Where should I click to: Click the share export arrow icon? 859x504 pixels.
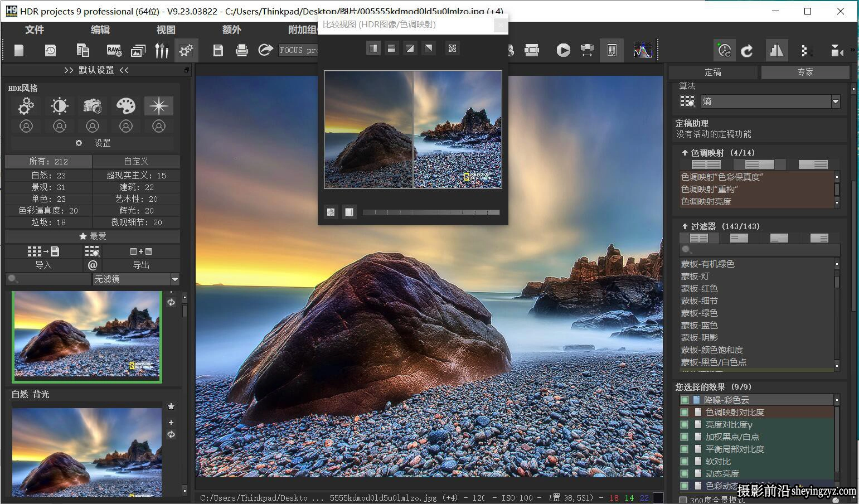pos(265,51)
